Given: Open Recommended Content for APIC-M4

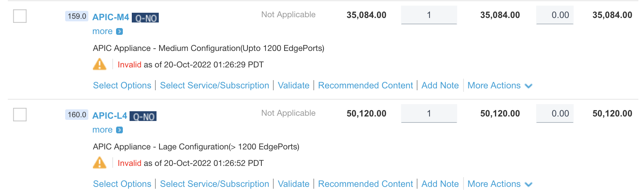Looking at the screenshot, I should (x=365, y=85).
